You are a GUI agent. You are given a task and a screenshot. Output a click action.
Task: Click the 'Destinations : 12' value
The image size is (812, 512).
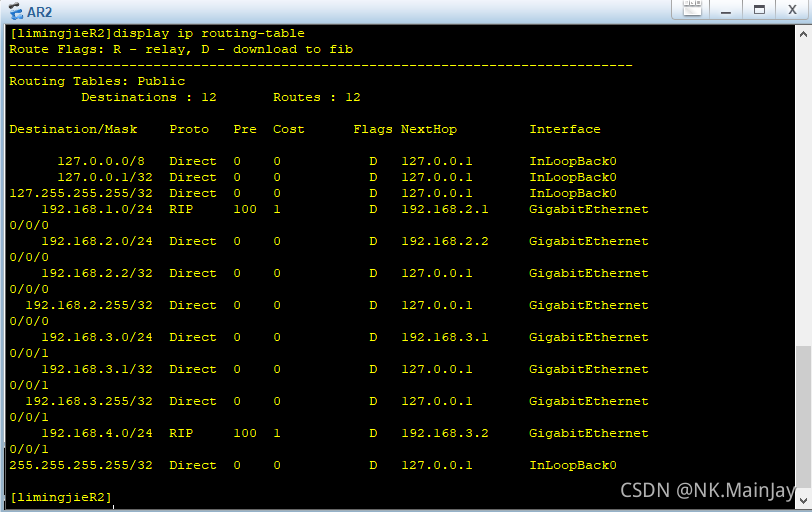[x=149, y=97]
